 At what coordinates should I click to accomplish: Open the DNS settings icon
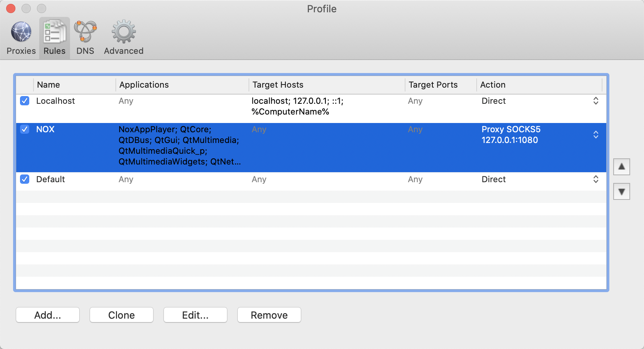coord(85,32)
